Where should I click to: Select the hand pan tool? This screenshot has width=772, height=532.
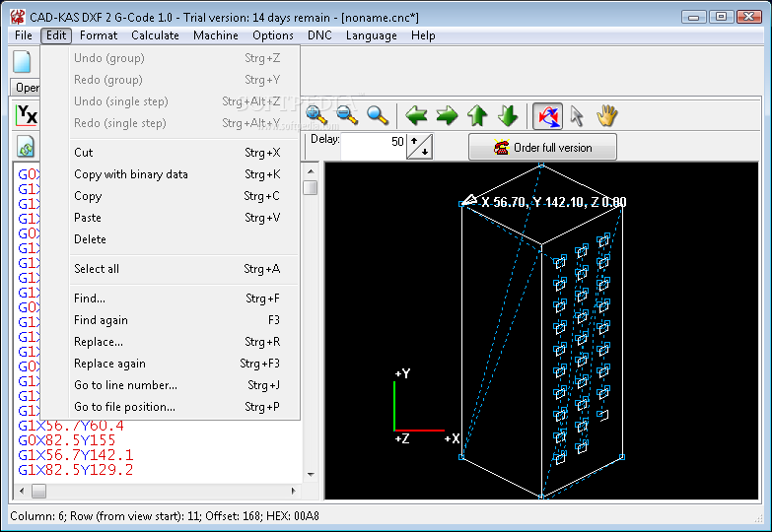tap(606, 115)
